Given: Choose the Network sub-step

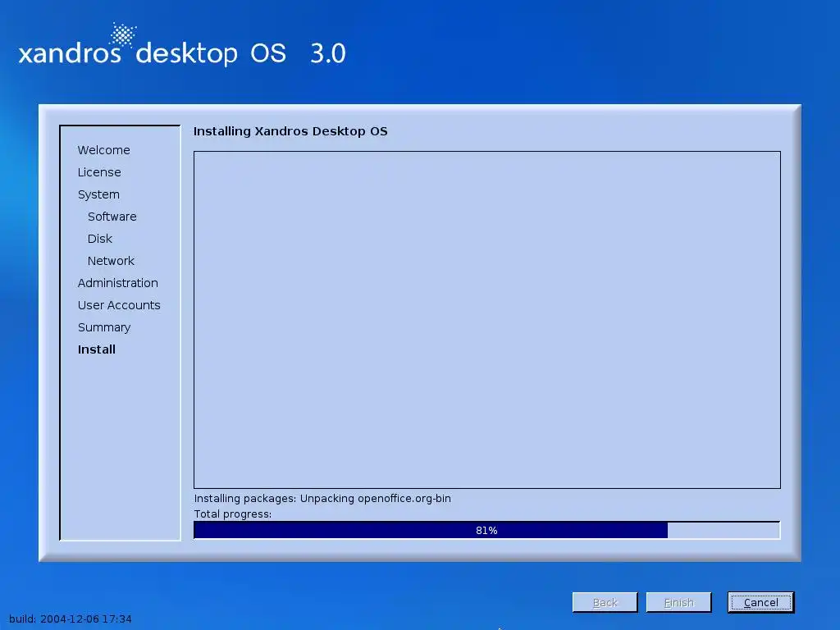Looking at the screenshot, I should coord(111,261).
